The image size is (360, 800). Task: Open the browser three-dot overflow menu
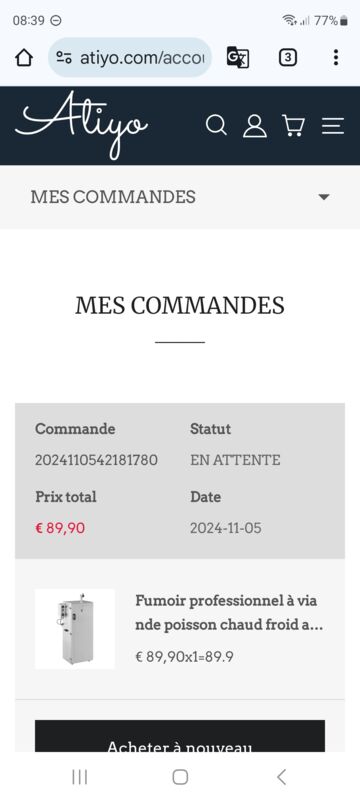pos(336,58)
